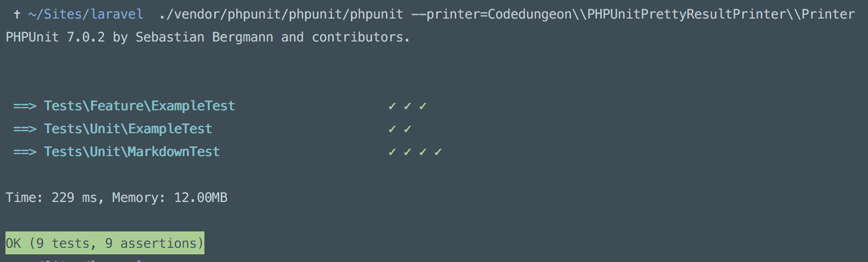Click the fourth checkmark of Tests\Unit\MarkdownTest
Viewport: 868px width, 262px height.
click(x=438, y=152)
